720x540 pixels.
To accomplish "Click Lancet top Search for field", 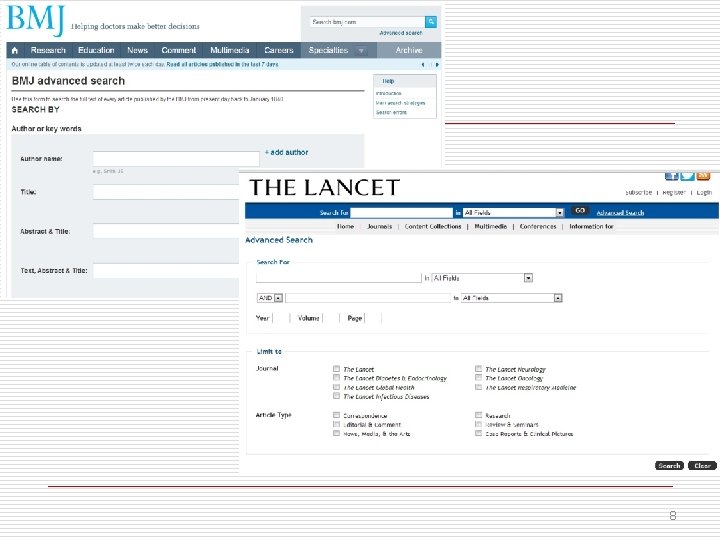I will [x=401, y=213].
